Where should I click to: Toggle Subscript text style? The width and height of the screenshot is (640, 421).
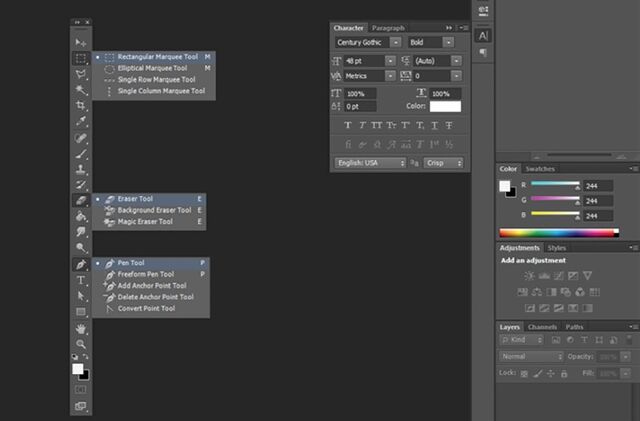(420, 125)
